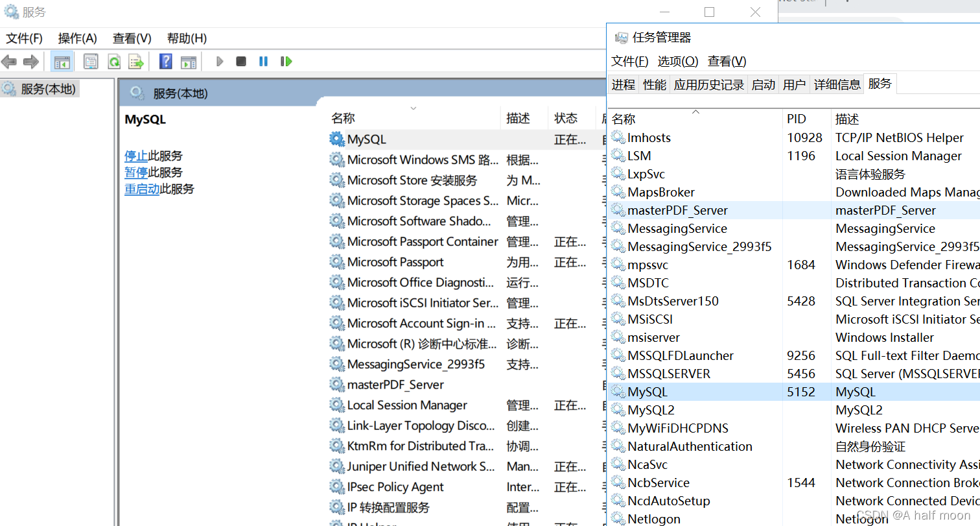Click the gear icon of Microsoft Passport Container
The image size is (980, 526).
coord(337,241)
